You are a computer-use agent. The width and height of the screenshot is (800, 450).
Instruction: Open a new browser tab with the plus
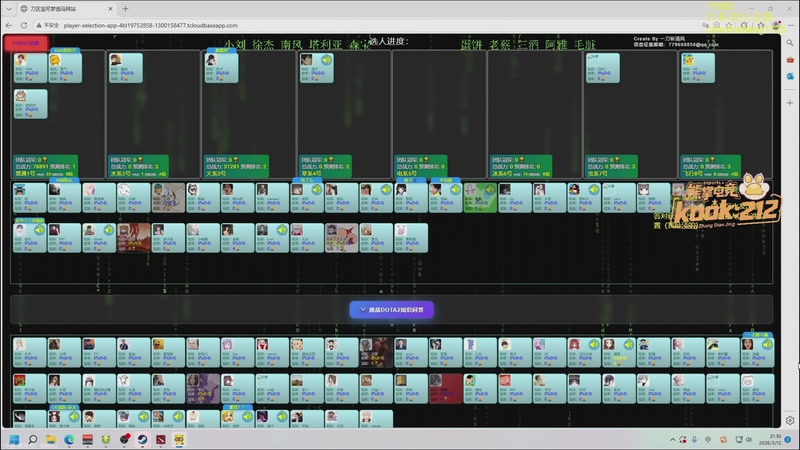coord(126,9)
